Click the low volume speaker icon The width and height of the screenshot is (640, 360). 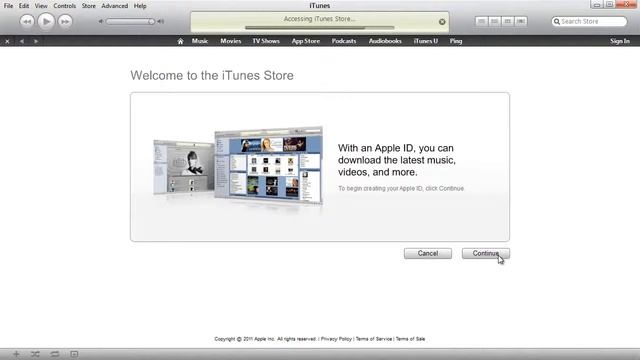100,21
